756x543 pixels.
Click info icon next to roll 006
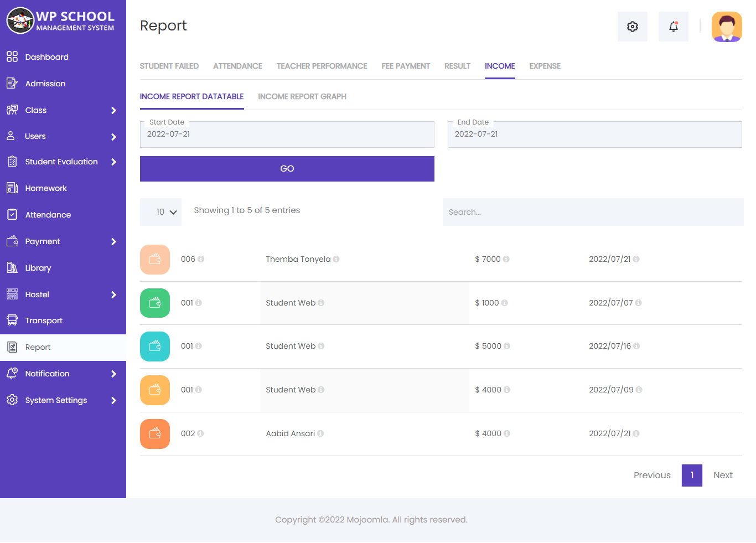[201, 259]
